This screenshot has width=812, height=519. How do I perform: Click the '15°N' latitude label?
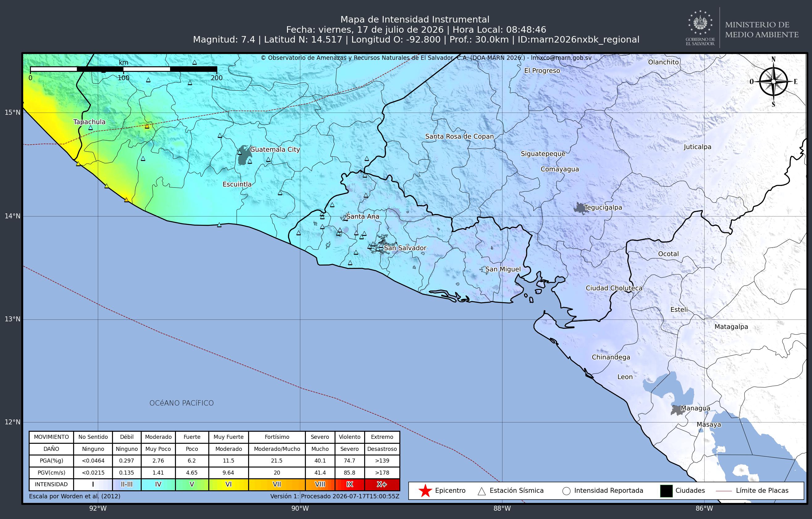point(12,112)
